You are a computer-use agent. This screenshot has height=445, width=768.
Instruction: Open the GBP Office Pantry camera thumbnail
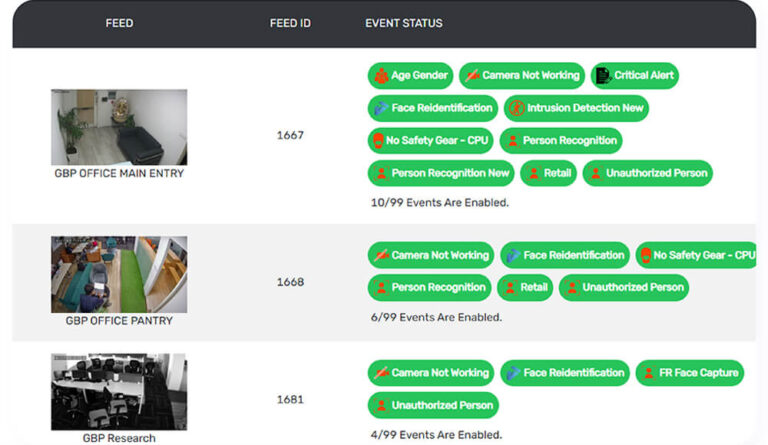[119, 275]
